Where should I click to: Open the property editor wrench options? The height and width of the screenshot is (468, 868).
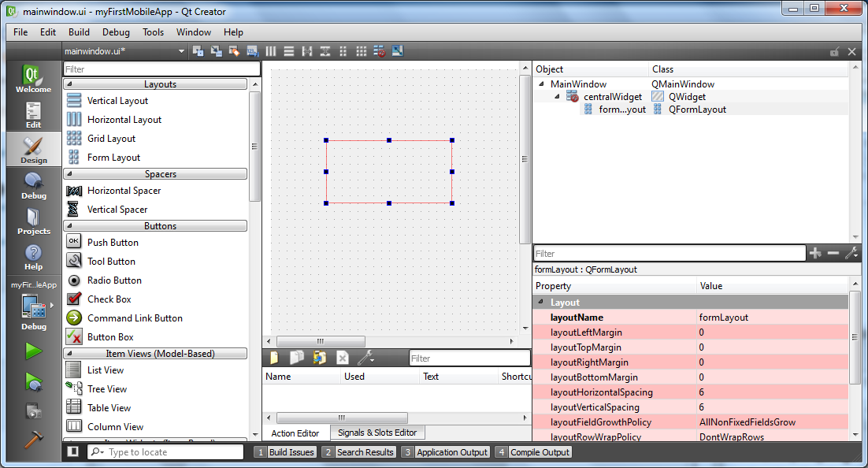click(851, 253)
